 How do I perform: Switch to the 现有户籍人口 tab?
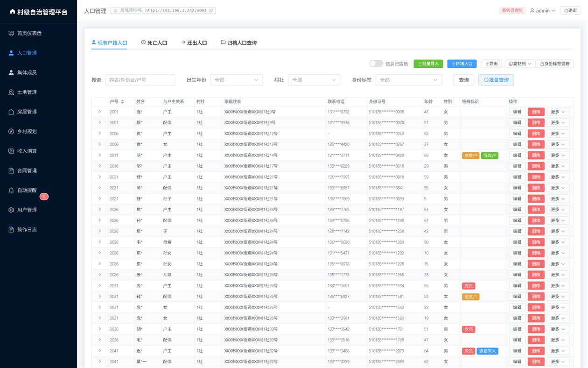tap(109, 42)
